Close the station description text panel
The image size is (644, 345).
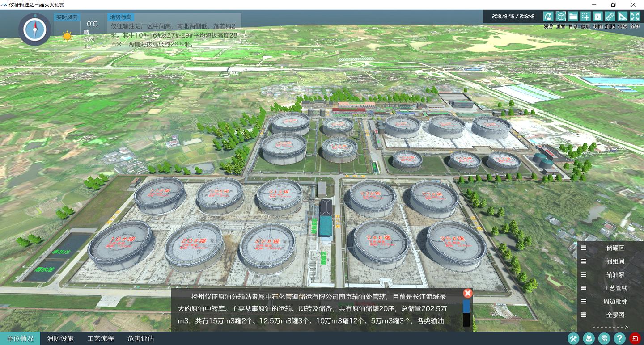(x=468, y=294)
